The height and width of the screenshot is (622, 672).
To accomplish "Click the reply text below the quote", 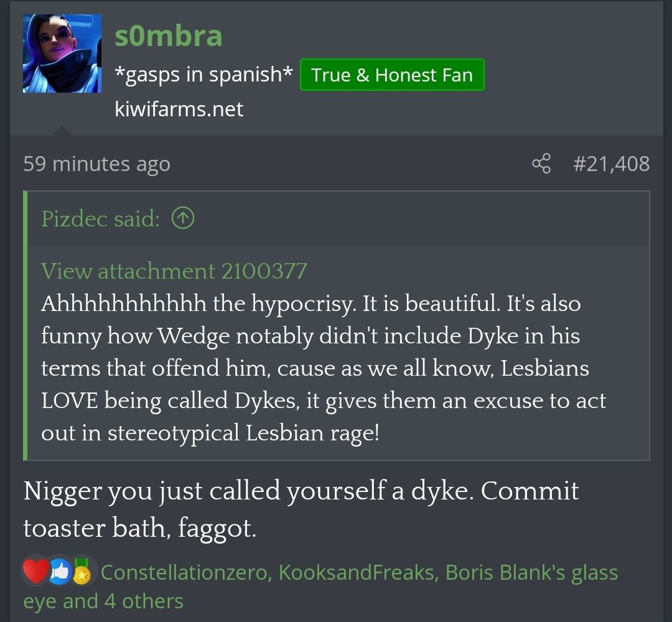I will pos(301,509).
